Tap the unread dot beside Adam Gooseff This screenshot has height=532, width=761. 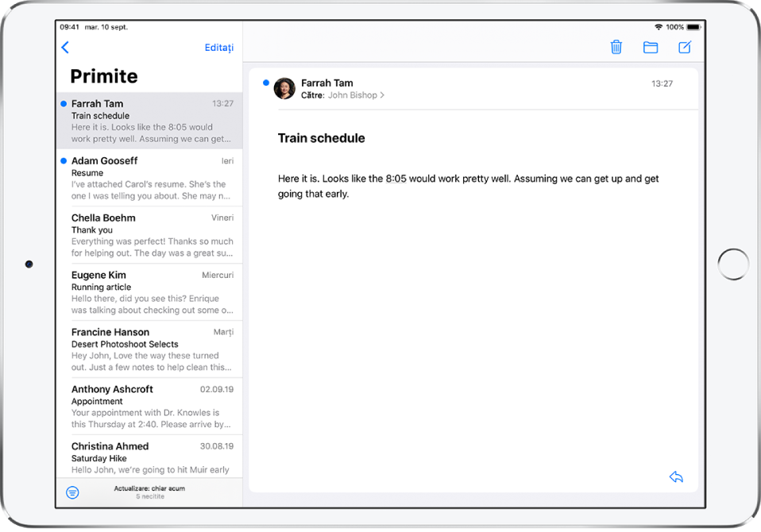click(x=64, y=160)
